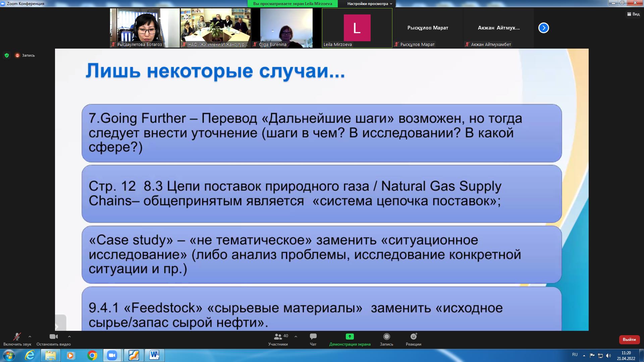
Task: Click the Запись record icon
Action: (x=386, y=337)
